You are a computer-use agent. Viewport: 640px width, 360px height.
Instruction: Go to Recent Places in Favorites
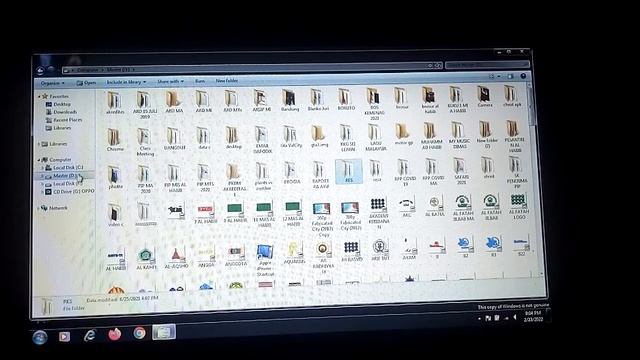[64, 120]
